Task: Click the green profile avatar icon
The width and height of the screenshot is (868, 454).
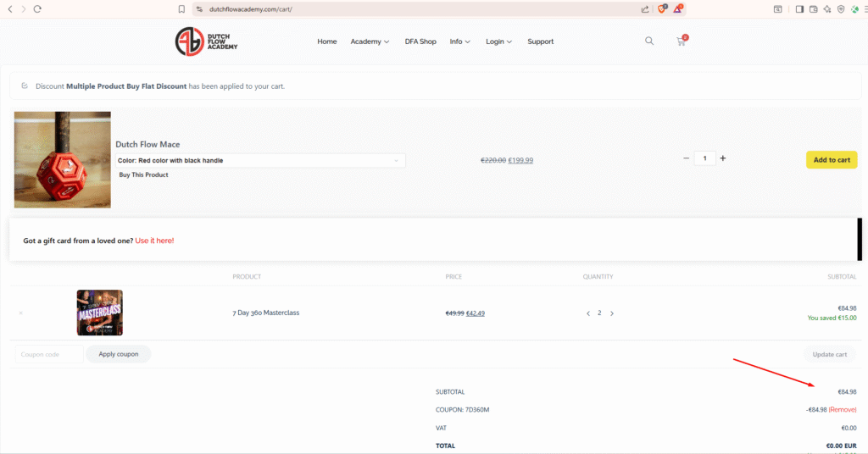Action: 854,8
